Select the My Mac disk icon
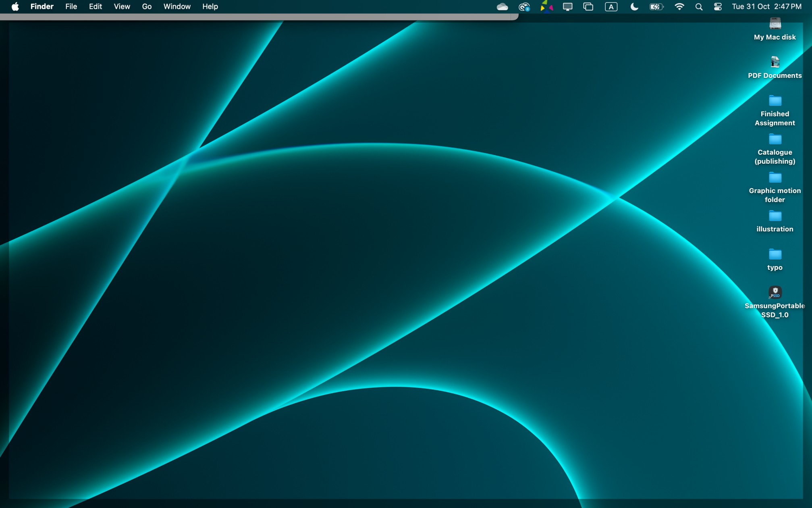The width and height of the screenshot is (812, 508). click(775, 24)
